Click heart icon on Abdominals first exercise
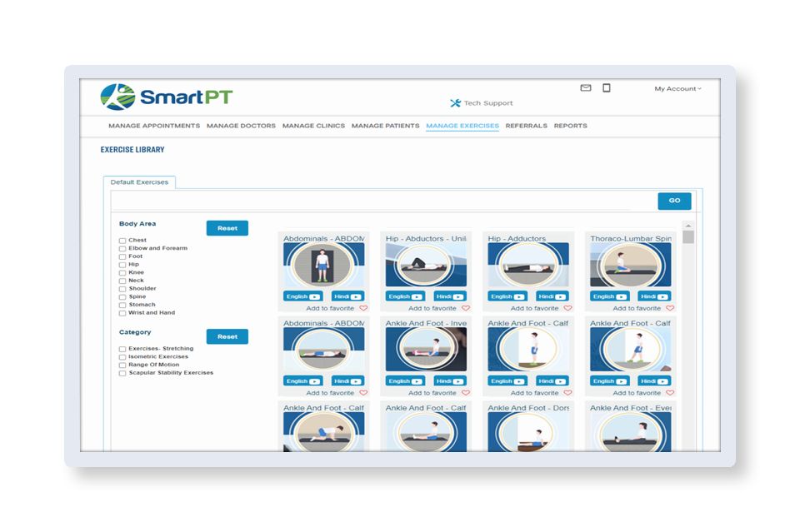Screen dimensions: 800x532 pyautogui.click(x=363, y=308)
